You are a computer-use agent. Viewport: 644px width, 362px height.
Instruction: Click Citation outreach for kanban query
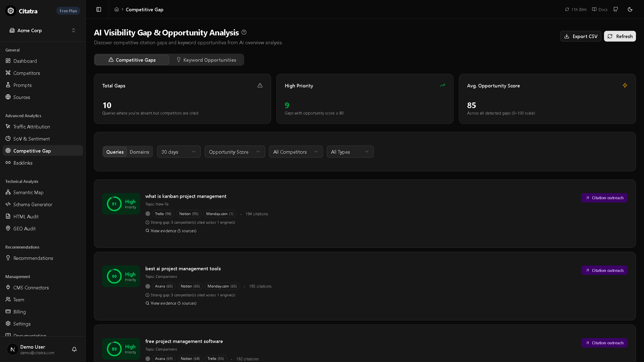(604, 198)
